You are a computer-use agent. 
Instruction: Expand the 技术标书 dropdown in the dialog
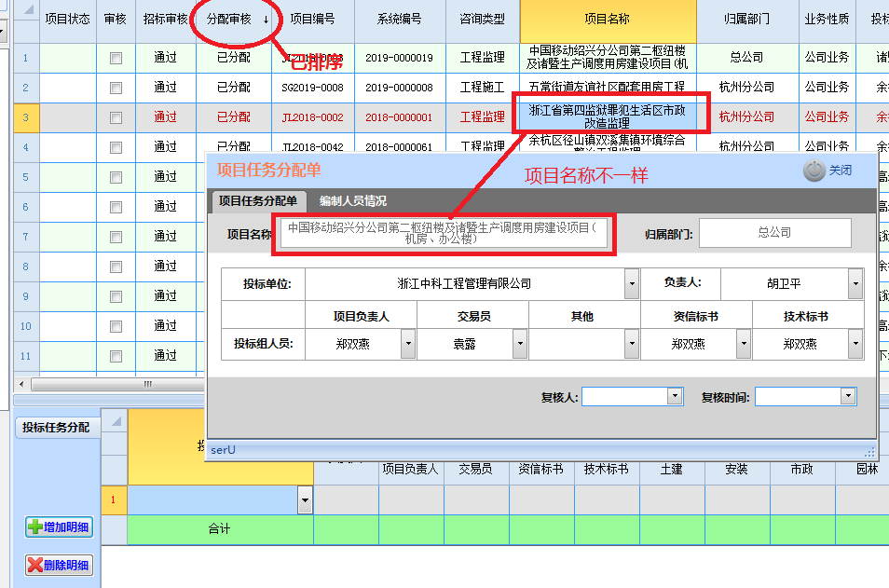click(x=855, y=344)
